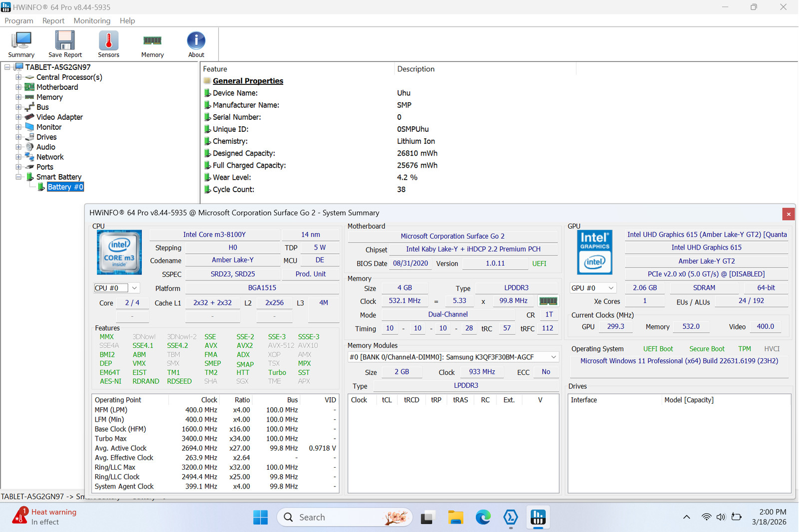Click the Wear Level row
799x532 pixels.
(310, 177)
